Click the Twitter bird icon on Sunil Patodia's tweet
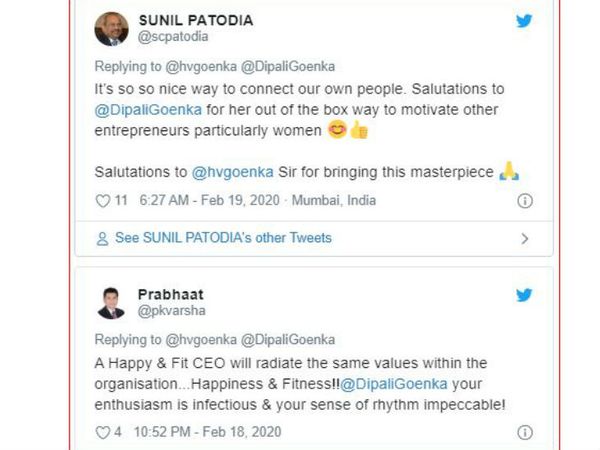 [524, 21]
